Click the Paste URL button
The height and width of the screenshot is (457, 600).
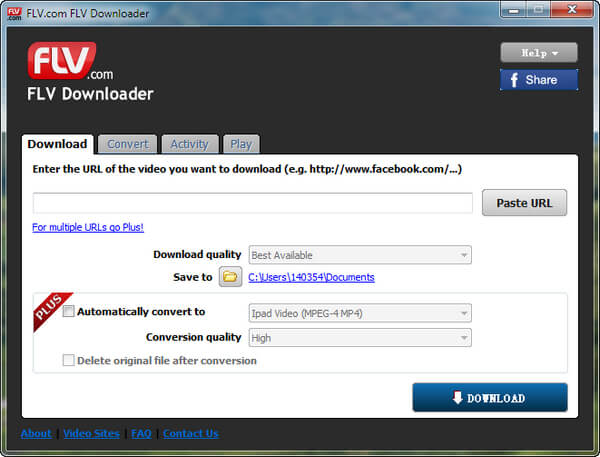pyautogui.click(x=524, y=202)
